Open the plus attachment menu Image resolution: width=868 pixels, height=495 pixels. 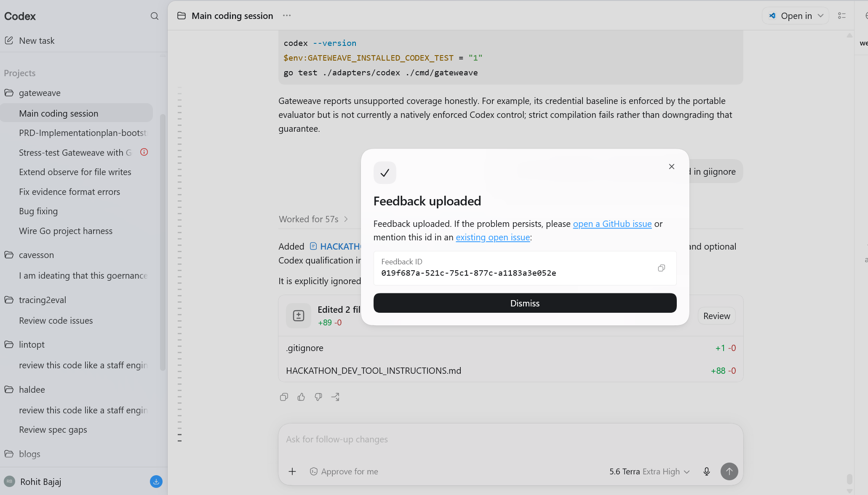[292, 471]
